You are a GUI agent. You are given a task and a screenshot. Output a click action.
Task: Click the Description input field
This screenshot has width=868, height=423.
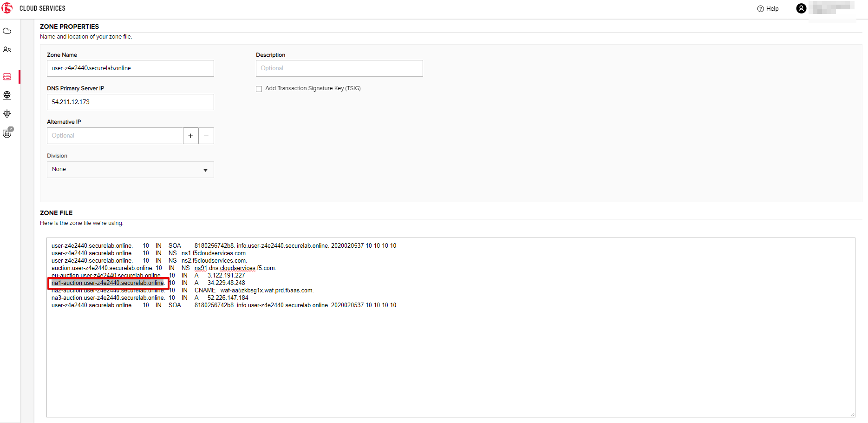click(339, 68)
